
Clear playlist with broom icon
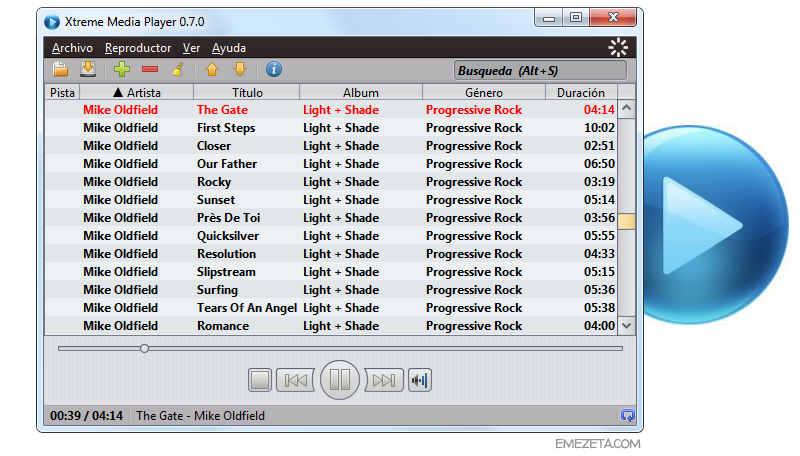click(178, 69)
